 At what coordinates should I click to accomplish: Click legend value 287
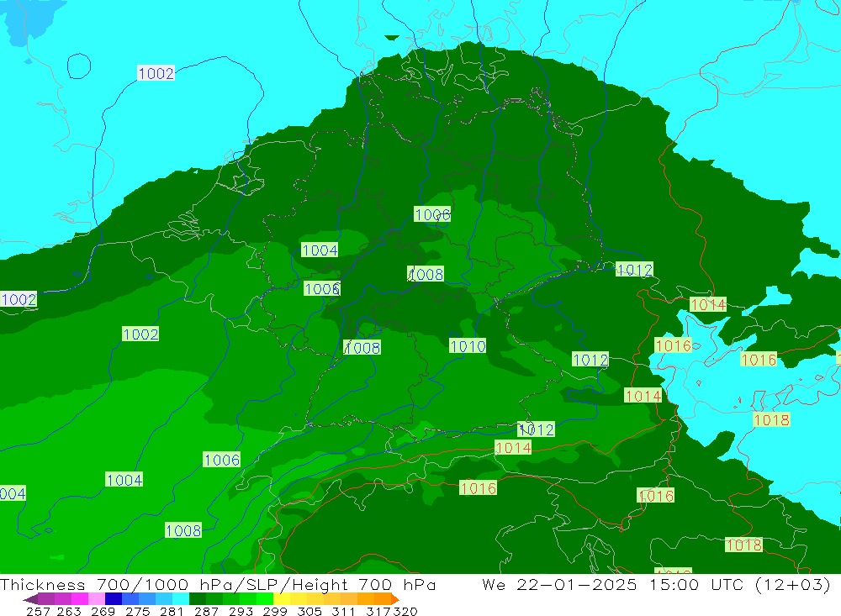point(206,611)
